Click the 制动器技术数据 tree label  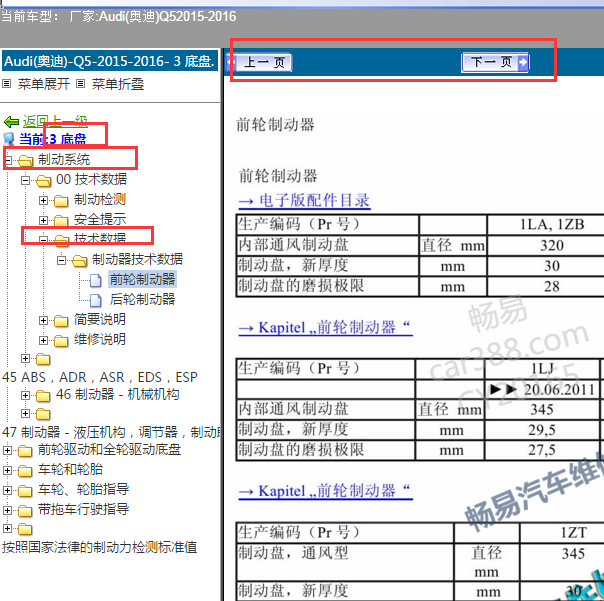(138, 259)
